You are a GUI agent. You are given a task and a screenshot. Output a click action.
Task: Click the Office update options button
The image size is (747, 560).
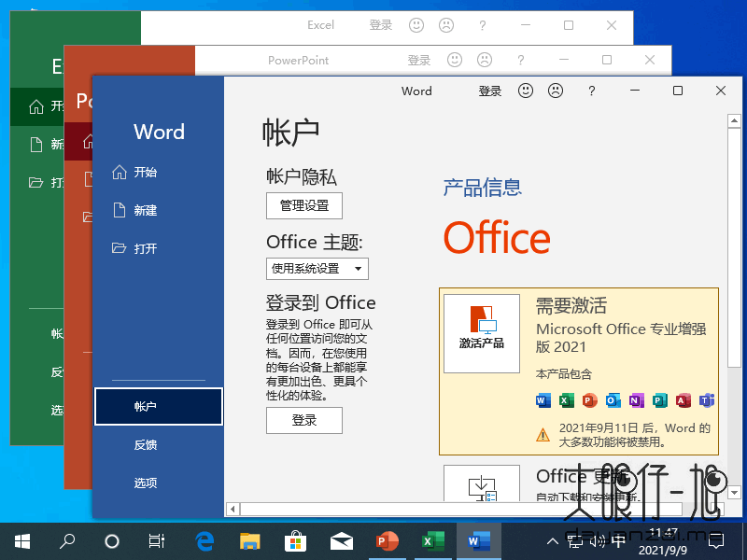pos(481,483)
